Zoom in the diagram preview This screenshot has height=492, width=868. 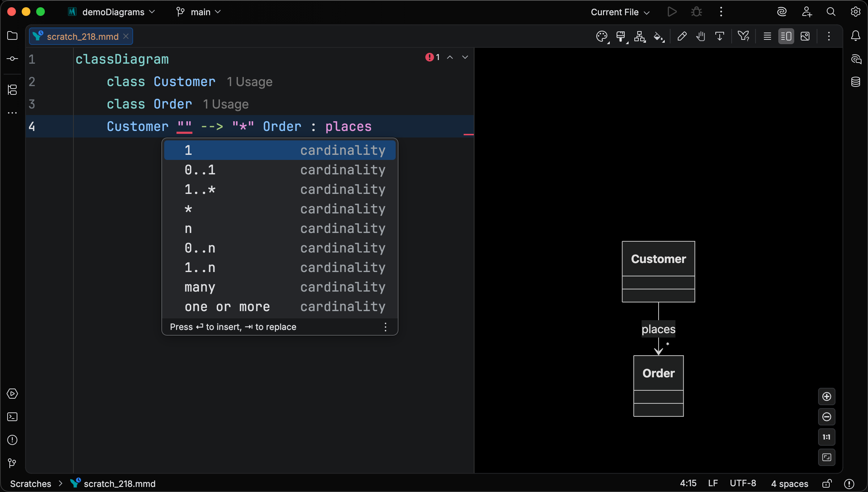coord(827,396)
